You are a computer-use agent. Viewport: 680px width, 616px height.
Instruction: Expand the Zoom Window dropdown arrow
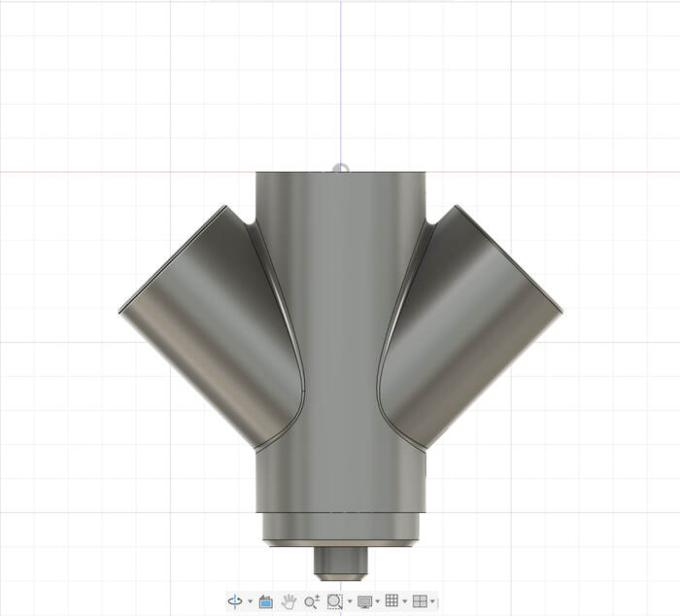coord(350,602)
